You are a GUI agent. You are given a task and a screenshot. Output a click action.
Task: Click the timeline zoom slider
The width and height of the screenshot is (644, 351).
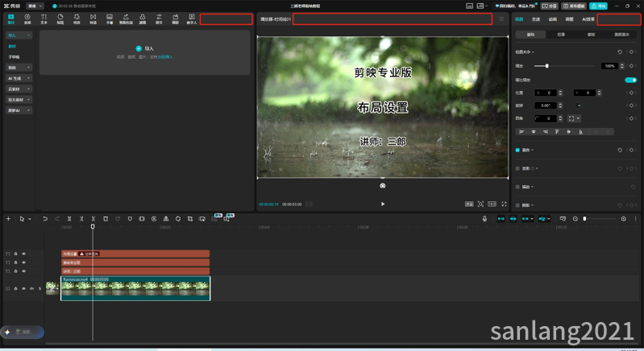(599, 219)
